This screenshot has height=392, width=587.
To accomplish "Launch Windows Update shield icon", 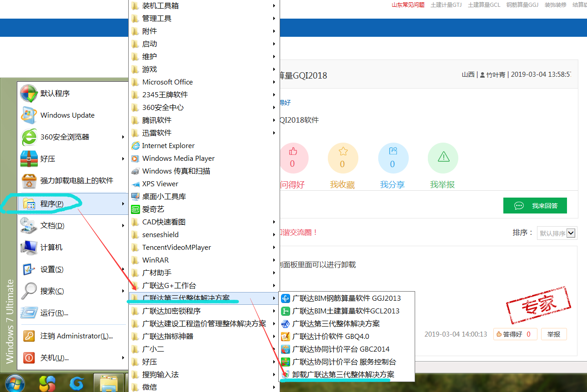I will tap(29, 115).
